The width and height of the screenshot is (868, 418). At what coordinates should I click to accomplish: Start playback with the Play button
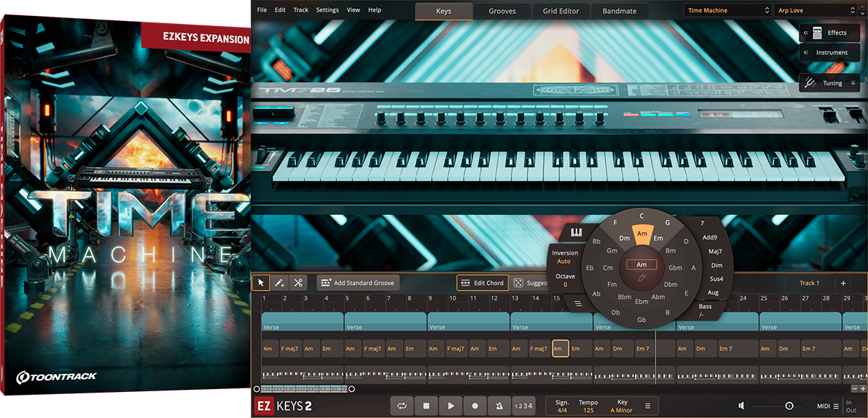point(451,406)
